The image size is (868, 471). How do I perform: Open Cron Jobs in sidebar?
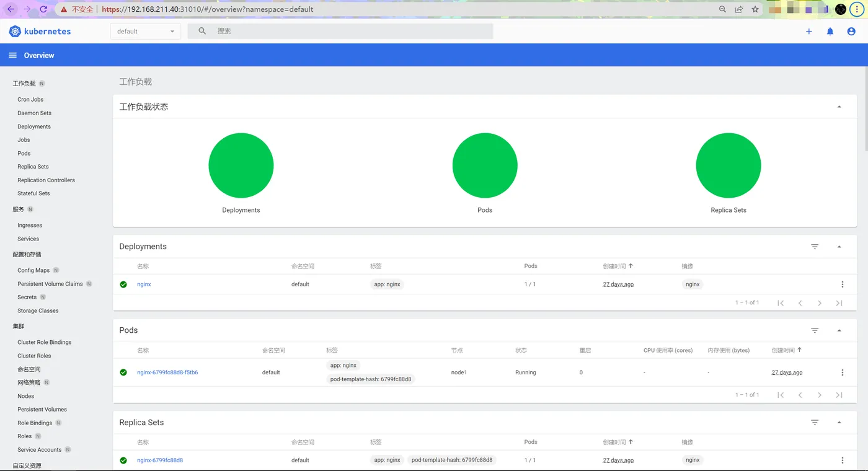click(30, 99)
